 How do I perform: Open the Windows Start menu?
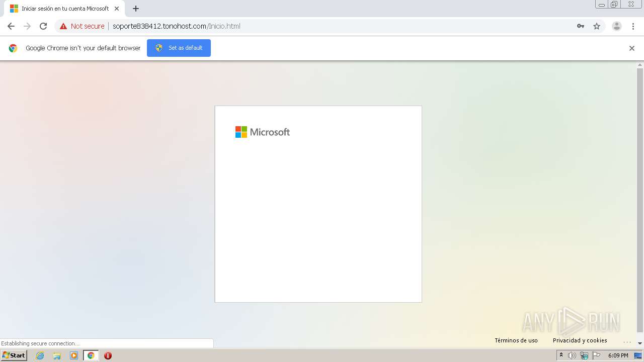coord(14,355)
